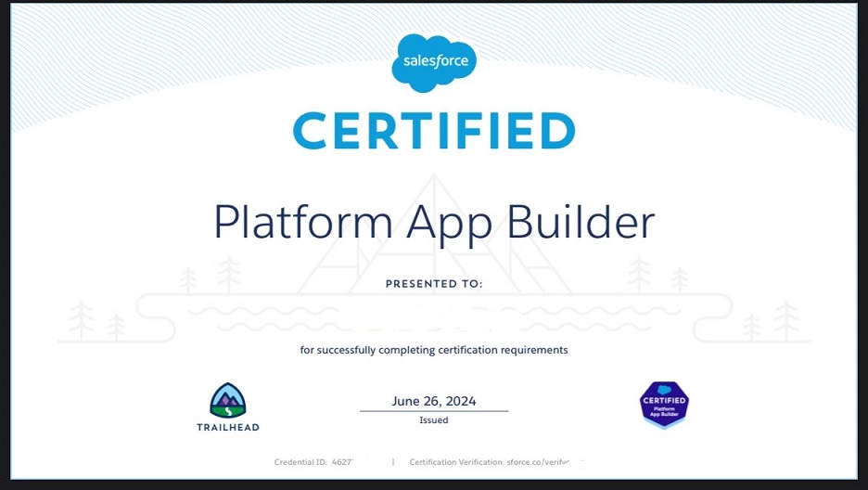Click the June 26, 2024 date

434,402
